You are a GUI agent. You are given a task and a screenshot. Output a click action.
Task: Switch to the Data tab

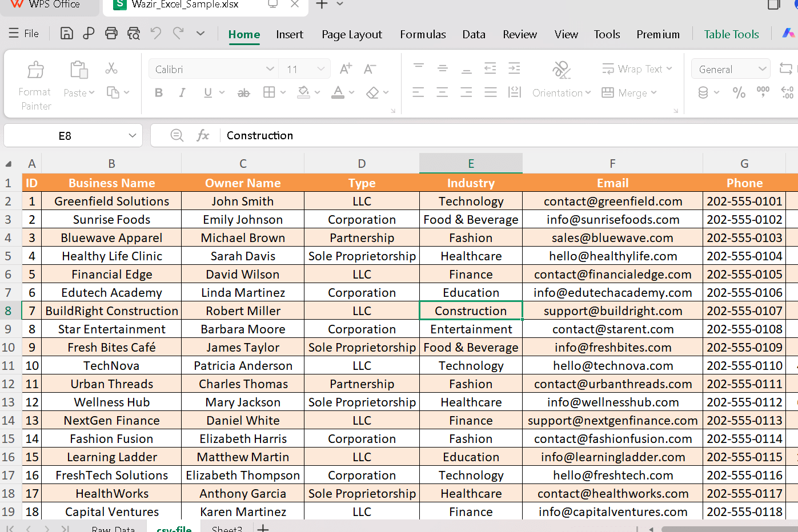474,34
